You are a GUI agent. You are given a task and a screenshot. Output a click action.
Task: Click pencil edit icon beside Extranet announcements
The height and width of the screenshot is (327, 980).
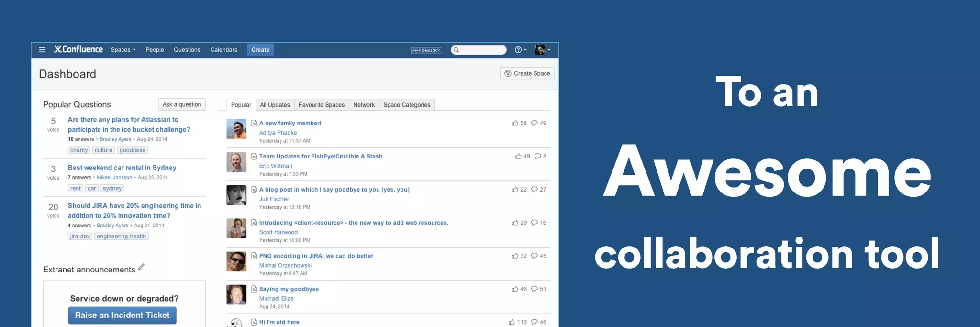pos(141,267)
